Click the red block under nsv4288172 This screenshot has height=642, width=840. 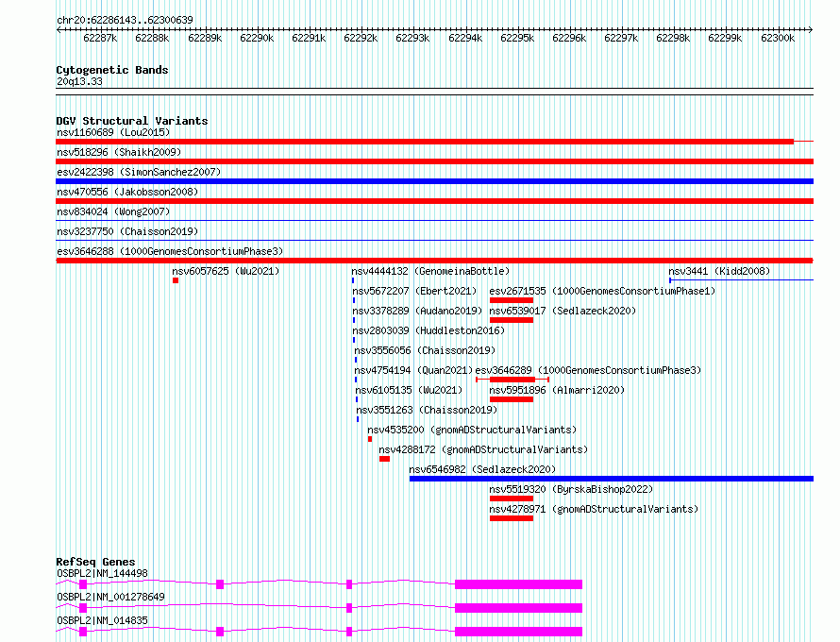click(x=384, y=459)
